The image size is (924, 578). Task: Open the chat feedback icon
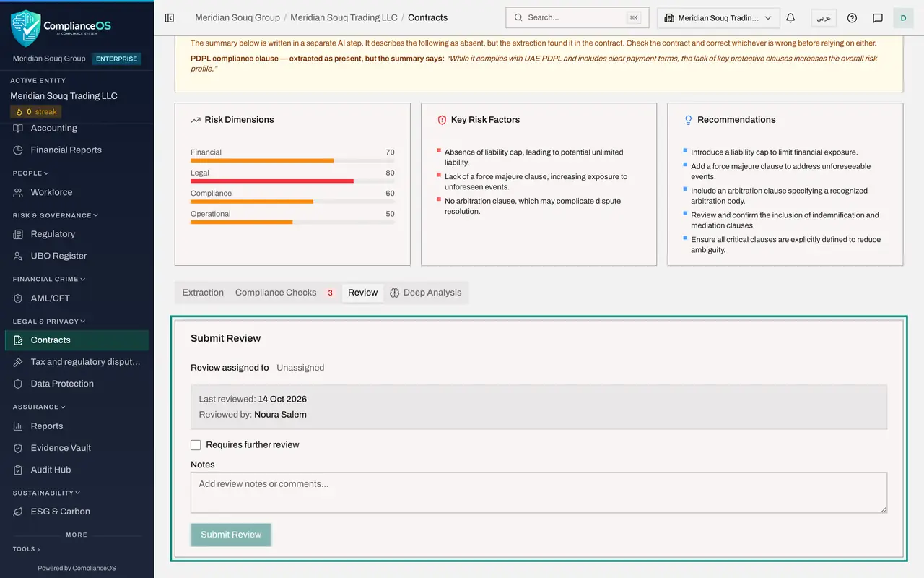pos(878,18)
